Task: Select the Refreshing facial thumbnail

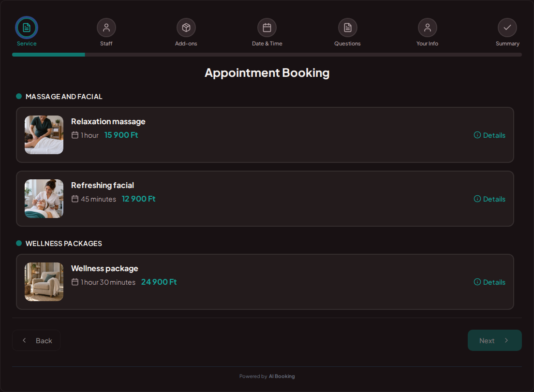Action: pos(44,199)
